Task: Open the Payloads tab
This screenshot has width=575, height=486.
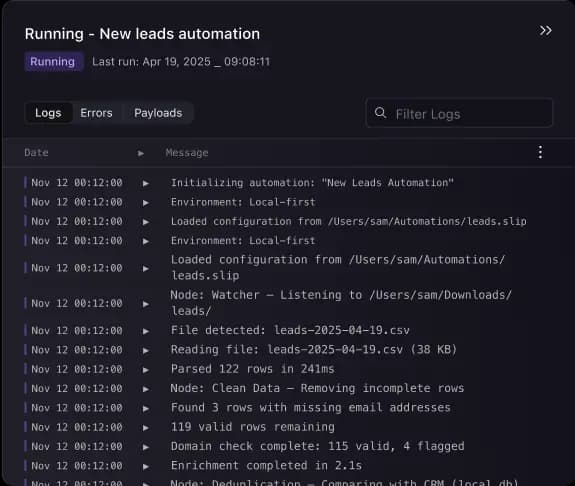Action: [x=158, y=113]
